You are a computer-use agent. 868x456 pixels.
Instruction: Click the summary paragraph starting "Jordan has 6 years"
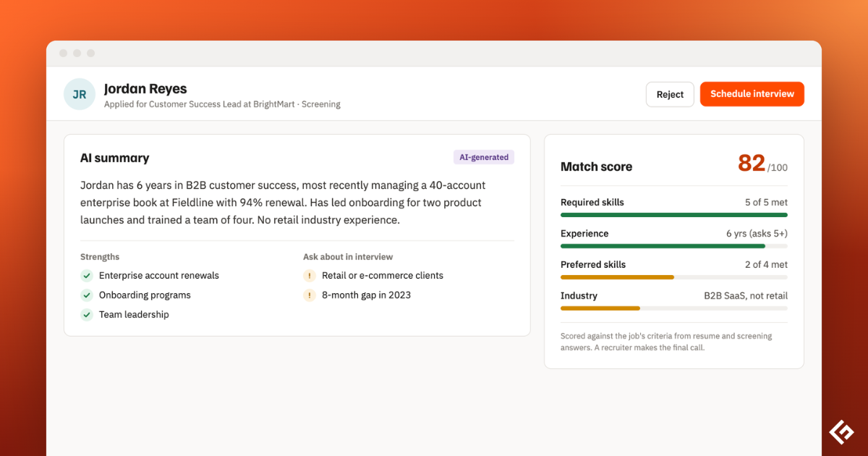coord(283,203)
